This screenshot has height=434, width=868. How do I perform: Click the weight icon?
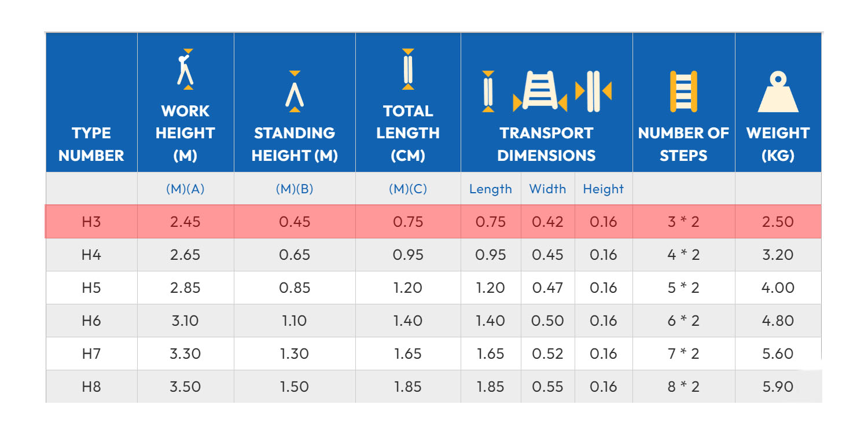778,93
